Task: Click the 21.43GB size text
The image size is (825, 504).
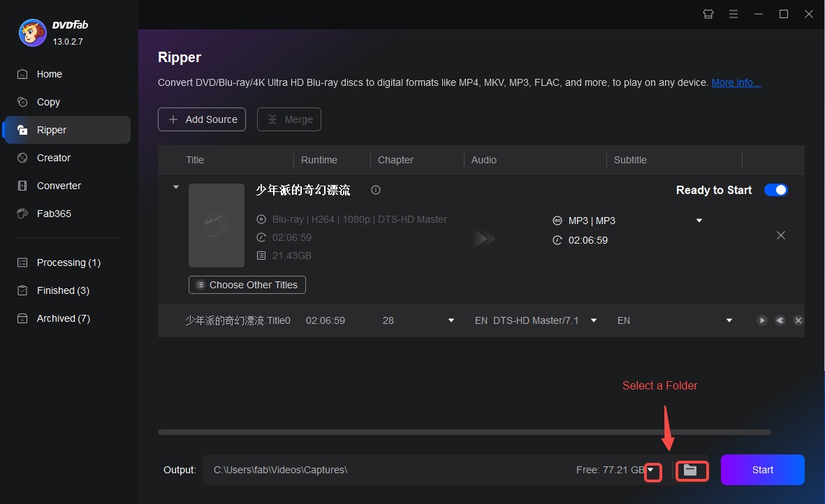Action: click(291, 255)
